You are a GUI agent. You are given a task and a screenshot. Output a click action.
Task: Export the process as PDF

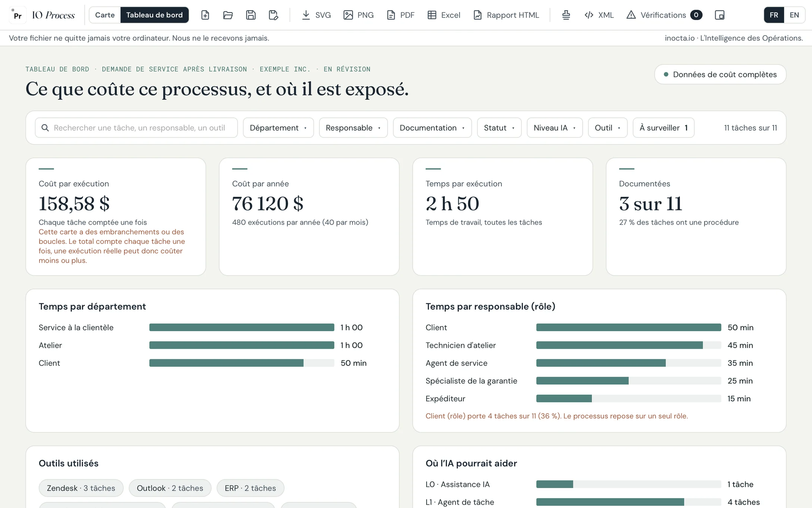click(401, 15)
